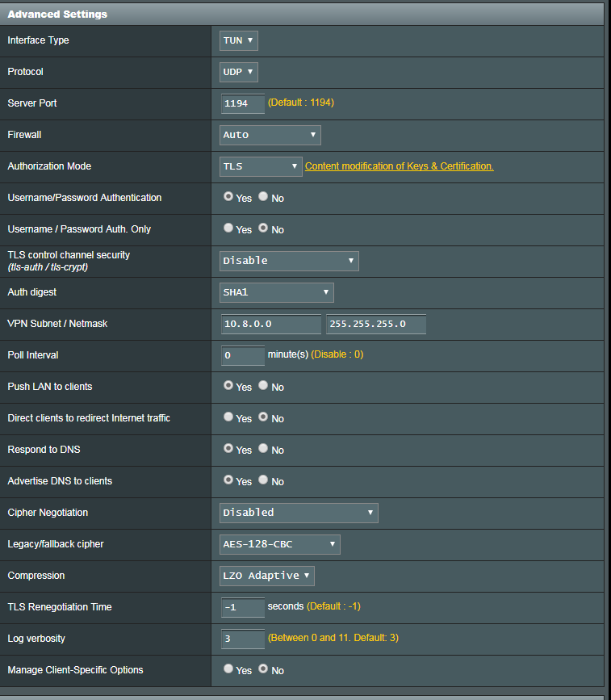Expand the Firewall Auto dropdown
Screen dimensions: 611x700
click(270, 135)
